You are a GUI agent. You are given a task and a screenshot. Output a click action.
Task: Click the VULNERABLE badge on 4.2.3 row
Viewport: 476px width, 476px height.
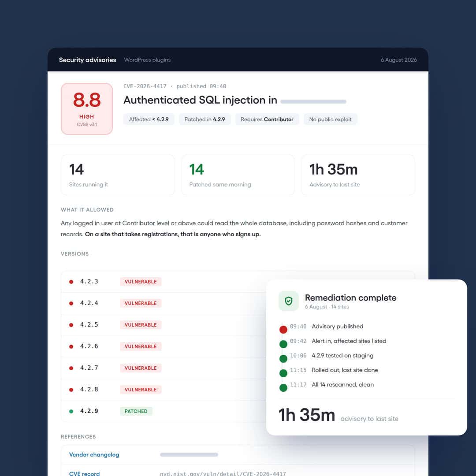pos(141,282)
